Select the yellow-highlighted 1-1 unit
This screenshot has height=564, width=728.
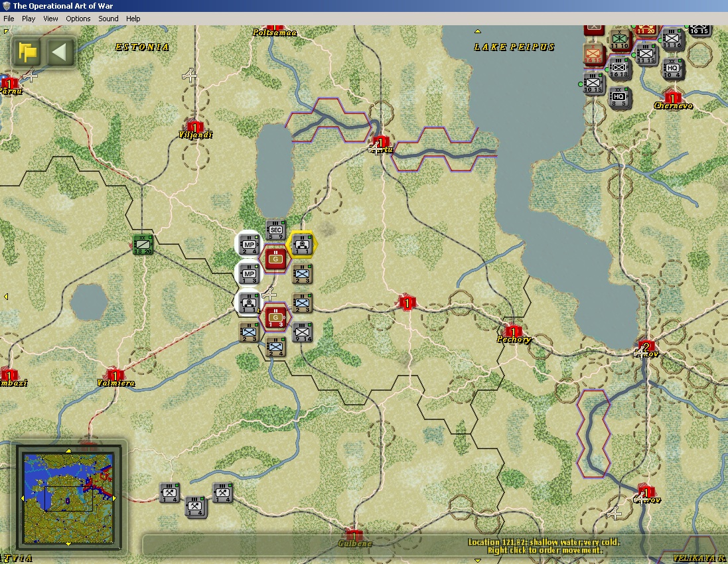[x=302, y=245]
